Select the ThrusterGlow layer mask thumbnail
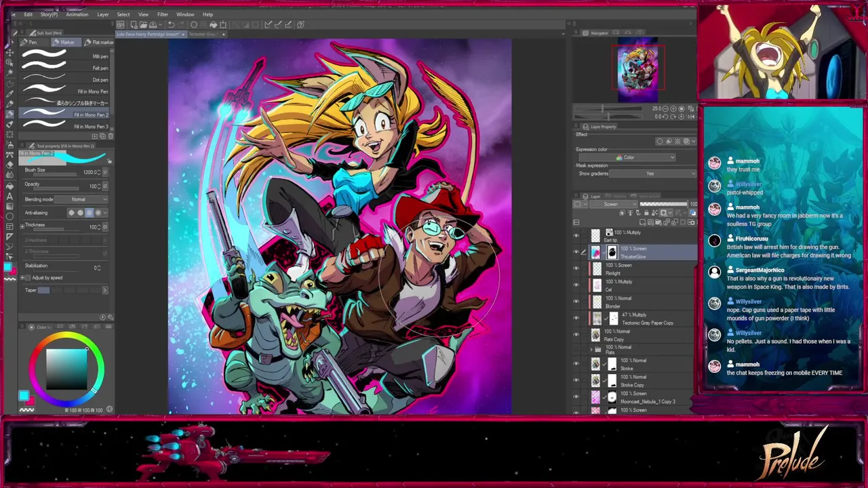Screen dimensions: 868x488 pyautogui.click(x=612, y=252)
